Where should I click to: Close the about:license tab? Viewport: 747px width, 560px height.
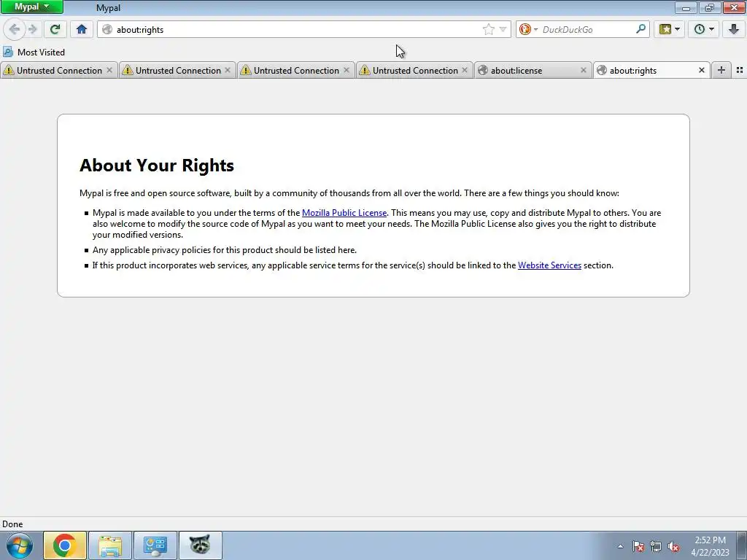[x=583, y=70]
